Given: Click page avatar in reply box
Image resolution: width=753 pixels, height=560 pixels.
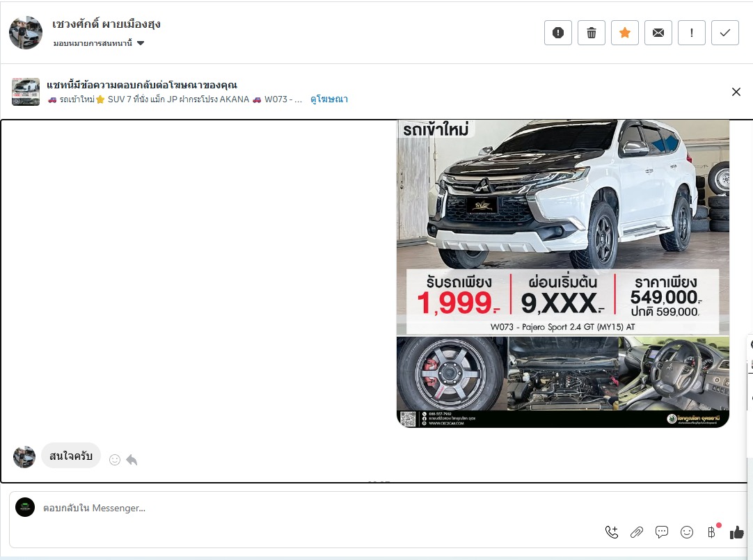Looking at the screenshot, I should [x=25, y=507].
